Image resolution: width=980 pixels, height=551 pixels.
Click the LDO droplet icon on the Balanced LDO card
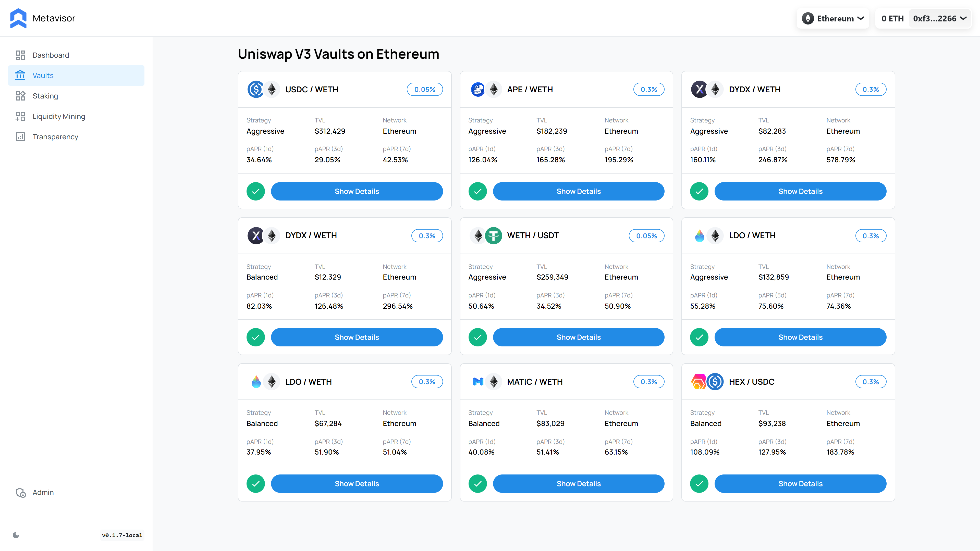click(256, 382)
